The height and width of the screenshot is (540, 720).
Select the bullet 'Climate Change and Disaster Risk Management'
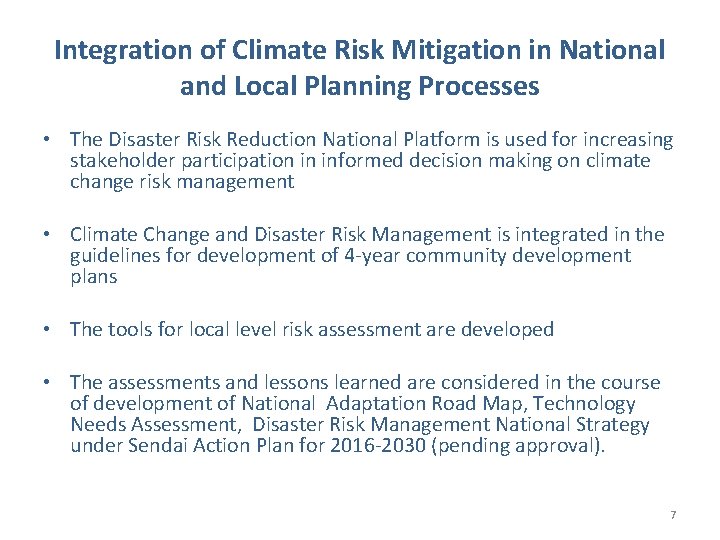[x=367, y=256]
